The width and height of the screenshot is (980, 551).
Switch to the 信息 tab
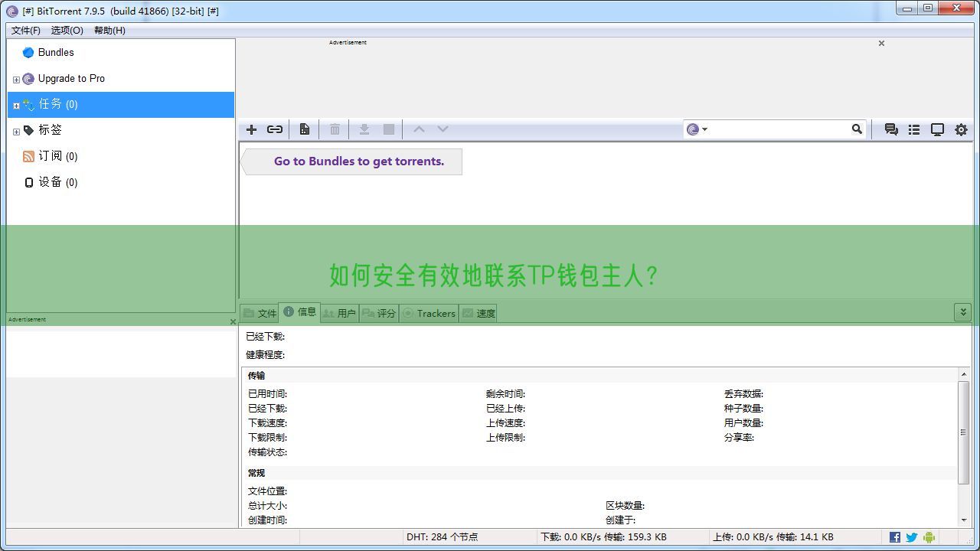pyautogui.click(x=299, y=311)
